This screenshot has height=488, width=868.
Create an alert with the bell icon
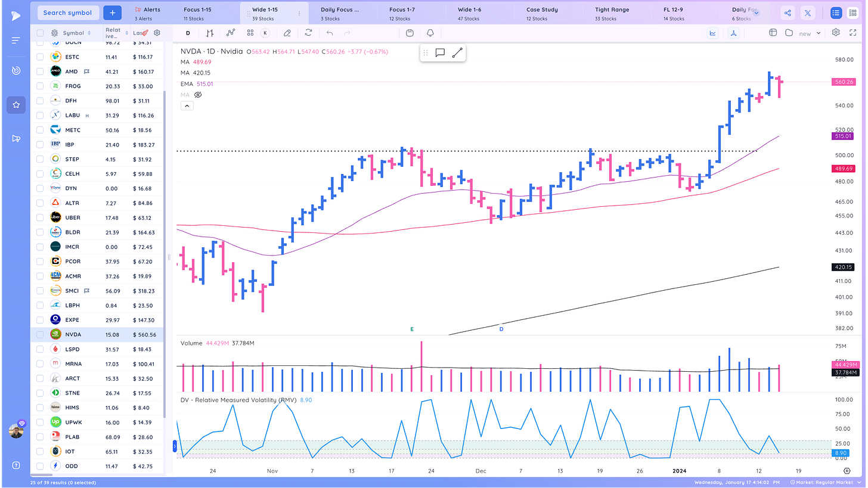pos(430,33)
